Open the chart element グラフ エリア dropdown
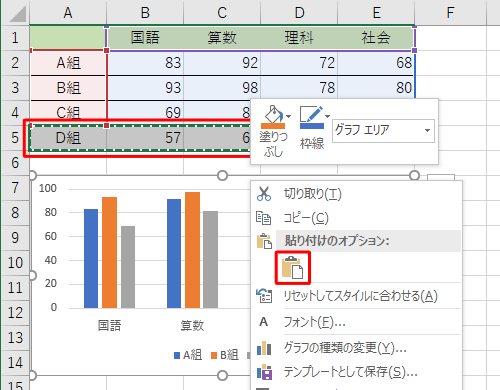Image resolution: width=500 pixels, height=390 pixels. coord(427,130)
